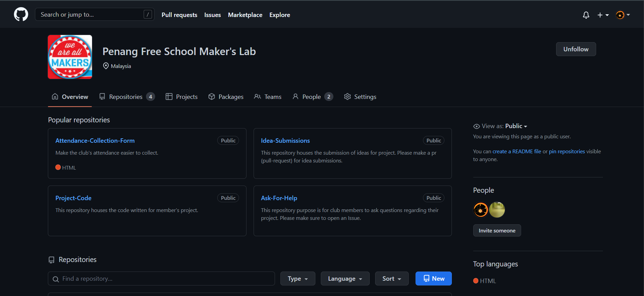Open the Explore page

(x=280, y=15)
